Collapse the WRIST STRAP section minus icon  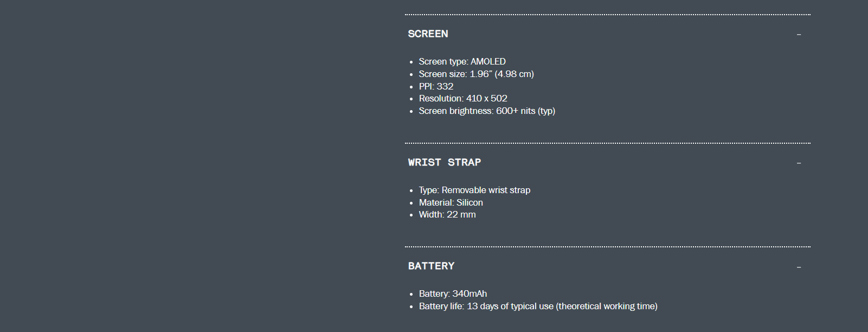799,163
